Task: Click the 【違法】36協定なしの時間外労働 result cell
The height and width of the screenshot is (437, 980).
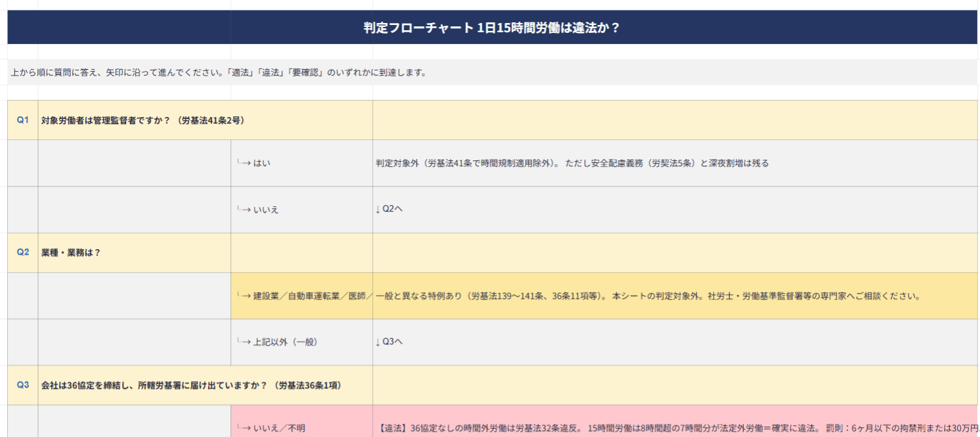Action: coord(675,421)
